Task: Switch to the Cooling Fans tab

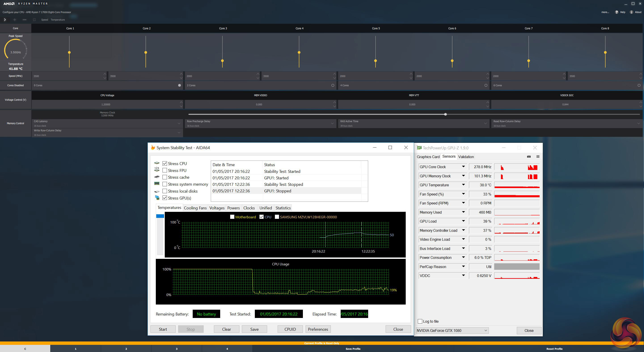Action: pos(195,208)
